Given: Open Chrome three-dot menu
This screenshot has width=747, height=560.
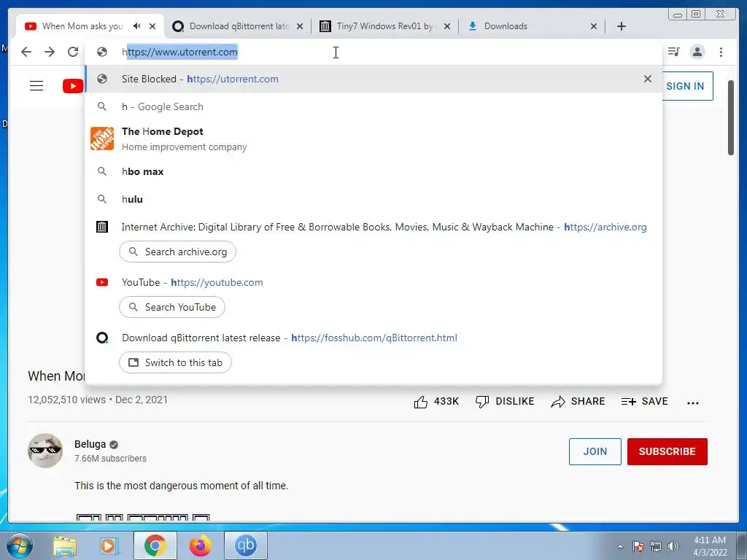Looking at the screenshot, I should (721, 52).
